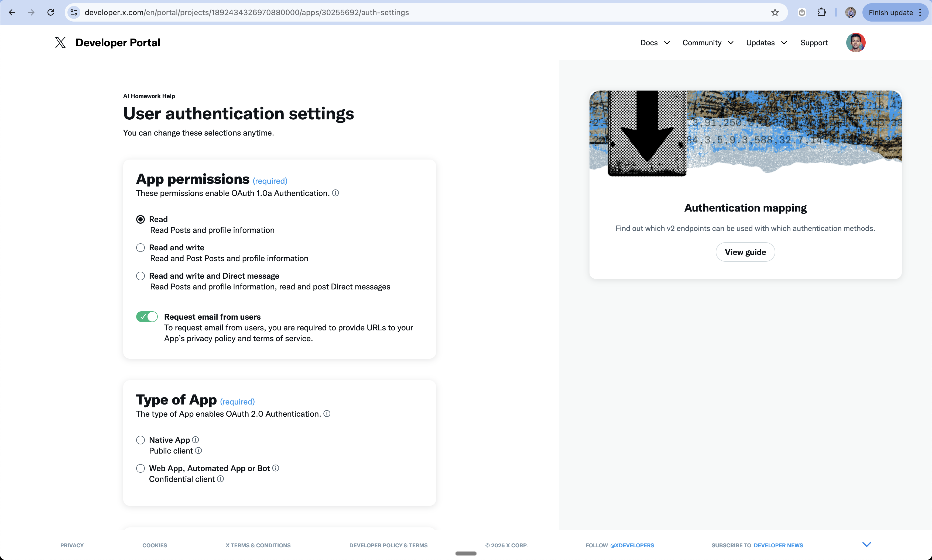Collapse the footer with chevron arrow
Screen dimensions: 932x560
[866, 545]
